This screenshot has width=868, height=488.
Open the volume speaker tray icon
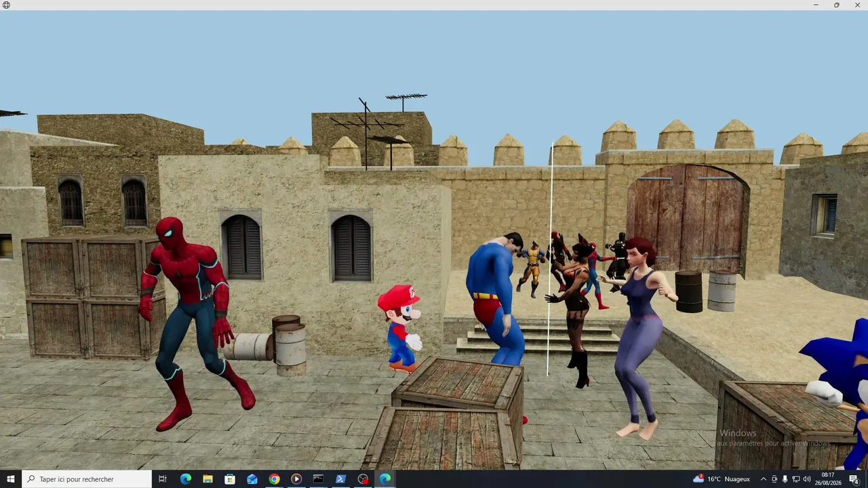tap(807, 479)
